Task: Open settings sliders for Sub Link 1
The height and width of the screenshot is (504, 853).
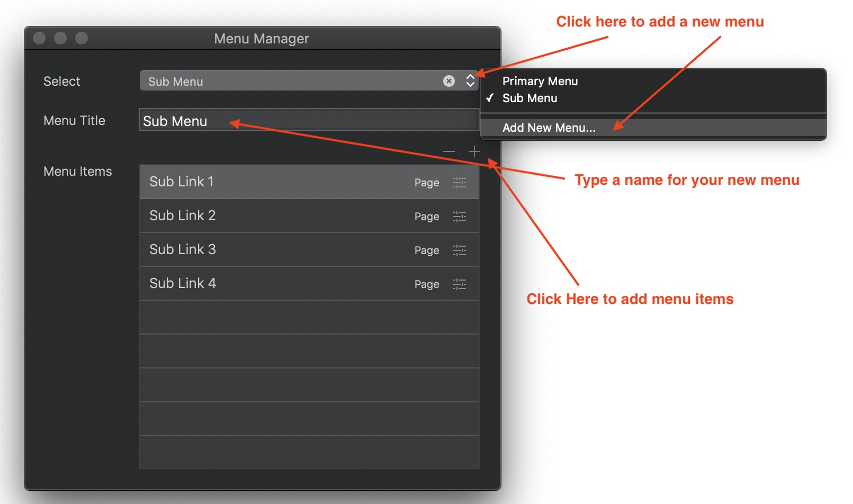Action: coord(460,182)
